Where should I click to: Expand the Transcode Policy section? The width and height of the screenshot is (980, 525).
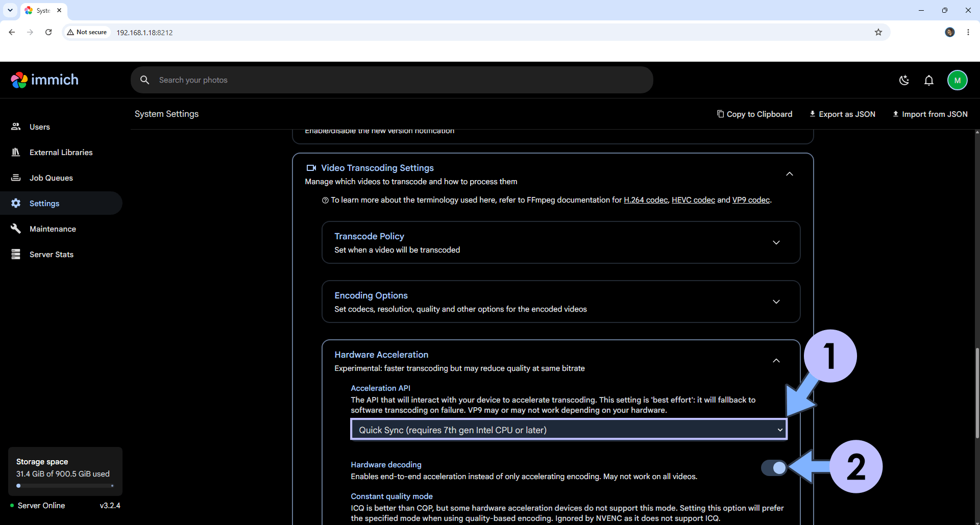[561, 242]
